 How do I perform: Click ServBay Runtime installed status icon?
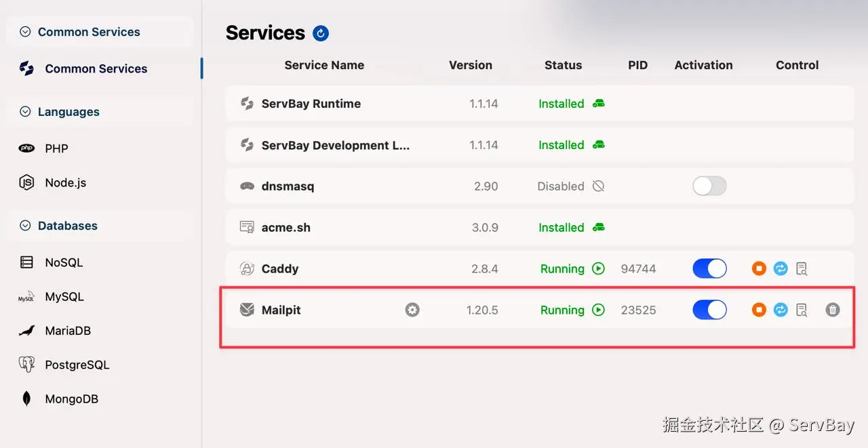click(598, 104)
